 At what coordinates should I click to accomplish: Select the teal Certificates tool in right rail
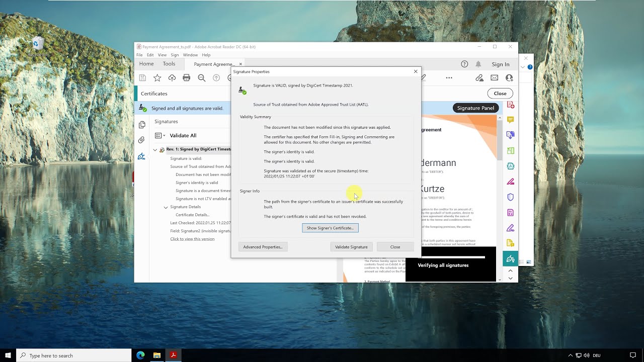[x=510, y=259]
